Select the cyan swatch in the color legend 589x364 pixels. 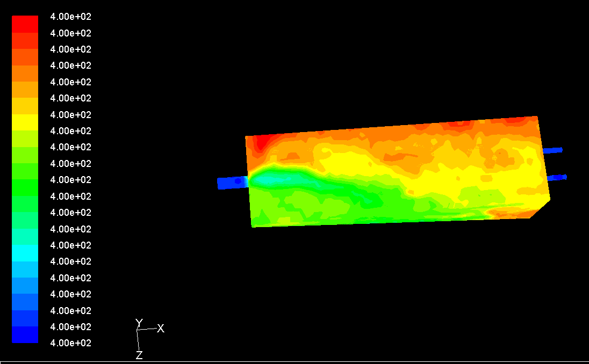point(25,252)
